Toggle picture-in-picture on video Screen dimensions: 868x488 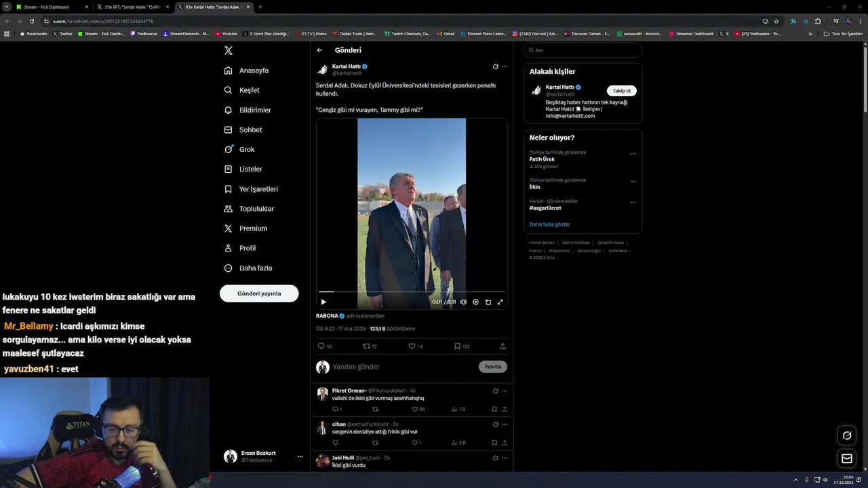click(x=488, y=302)
